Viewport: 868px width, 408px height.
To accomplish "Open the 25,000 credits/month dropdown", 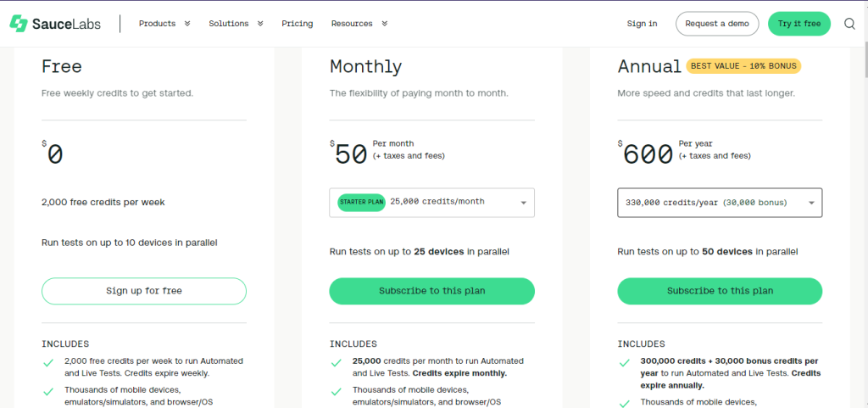I will pyautogui.click(x=431, y=203).
